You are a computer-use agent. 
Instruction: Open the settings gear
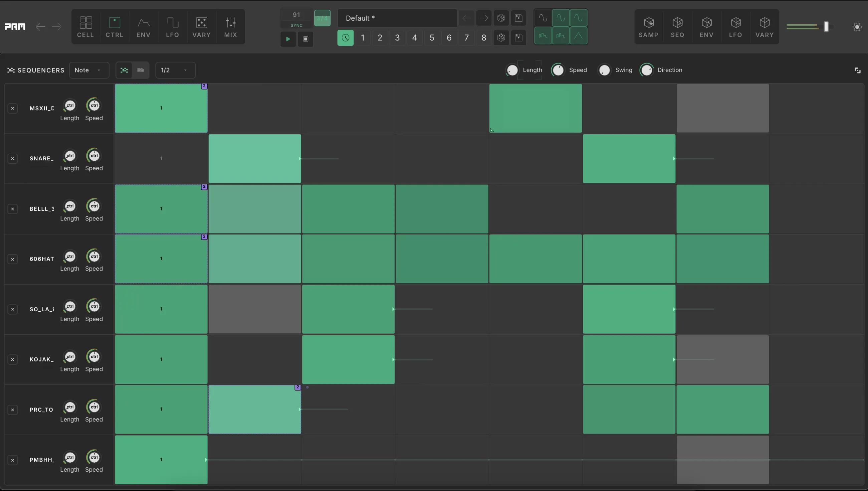(857, 27)
